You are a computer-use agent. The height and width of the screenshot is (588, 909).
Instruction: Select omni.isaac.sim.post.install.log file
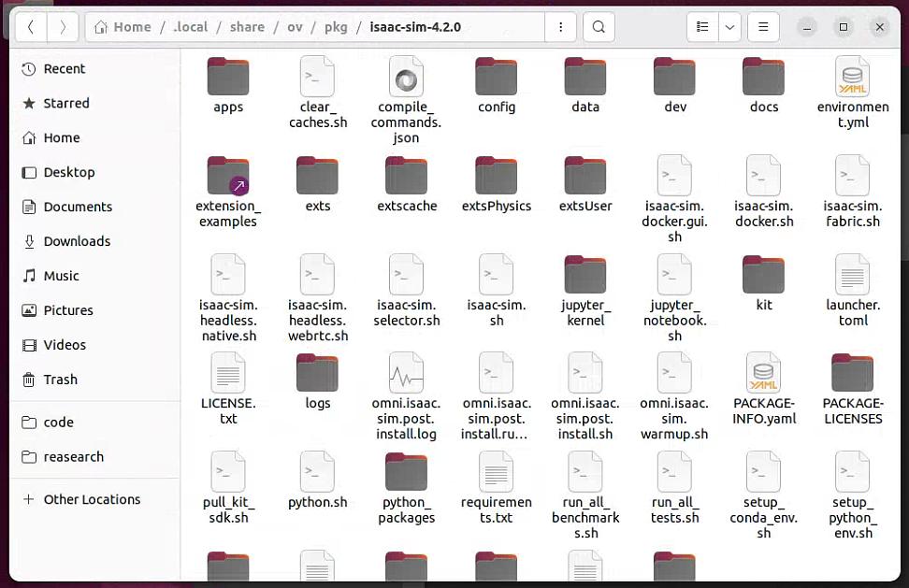[407, 396]
